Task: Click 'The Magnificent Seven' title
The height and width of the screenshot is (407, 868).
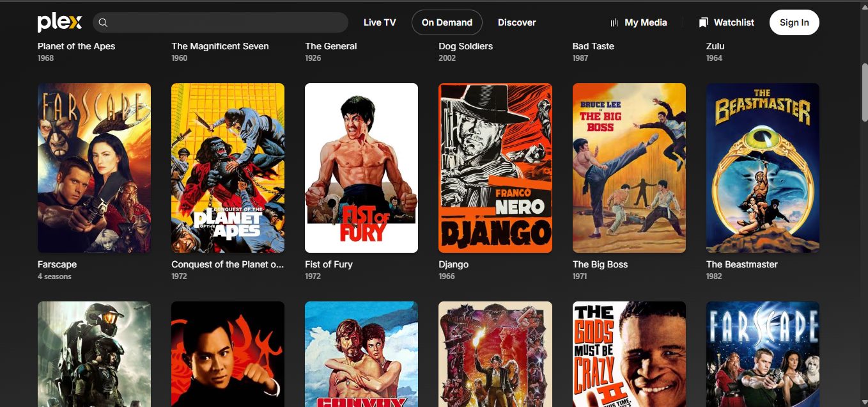Action: (220, 46)
